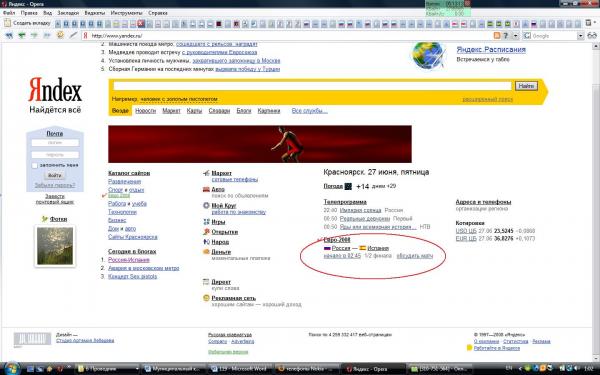The image size is (600, 375).
Task: Click the Яндекс.Расписания globe image
Action: [x=429, y=55]
